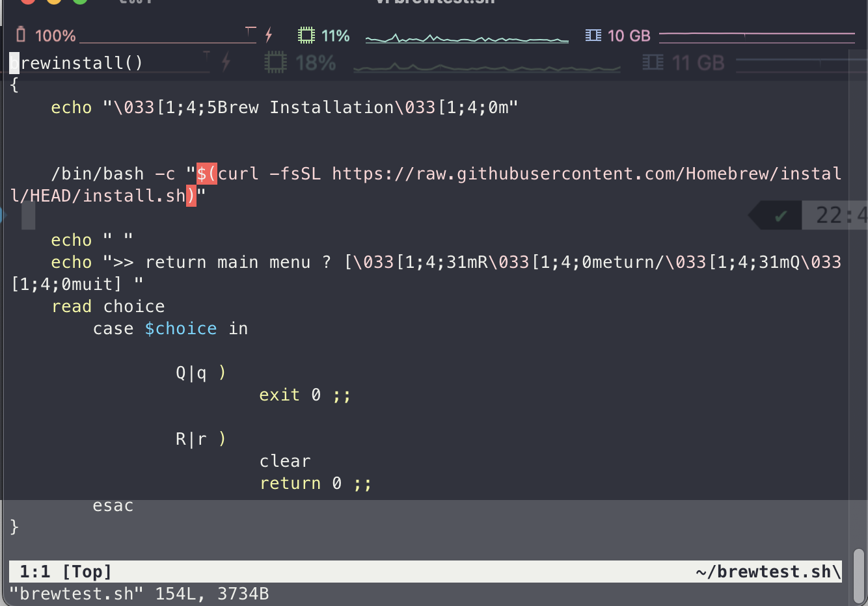Click the CPU usage graph next to 11%

(x=467, y=37)
